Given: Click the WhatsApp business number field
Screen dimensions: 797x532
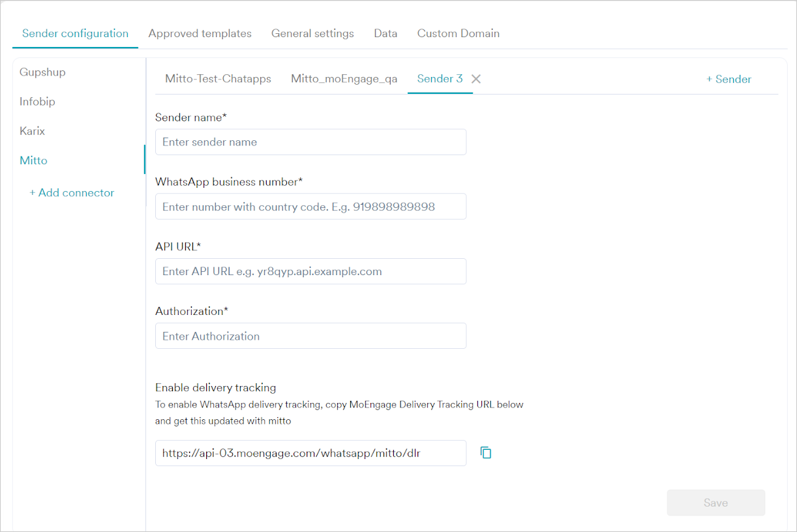Looking at the screenshot, I should pos(310,206).
